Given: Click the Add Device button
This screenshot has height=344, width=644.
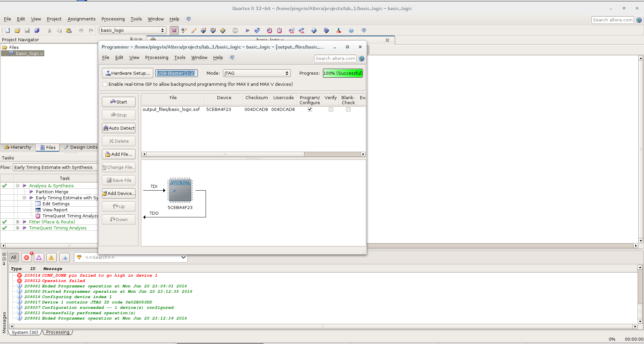Looking at the screenshot, I should click(x=119, y=194).
